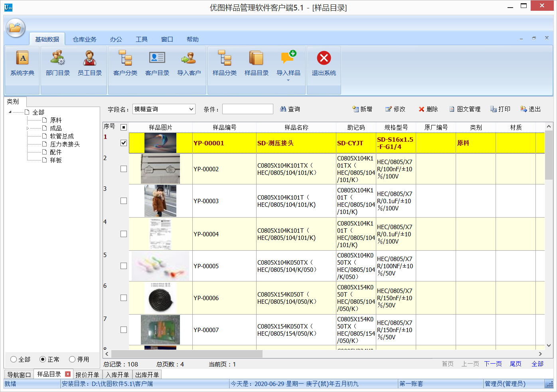This screenshot has width=557, height=392.
Task: Check the checkbox for sample YP-00003
Action: click(123, 201)
